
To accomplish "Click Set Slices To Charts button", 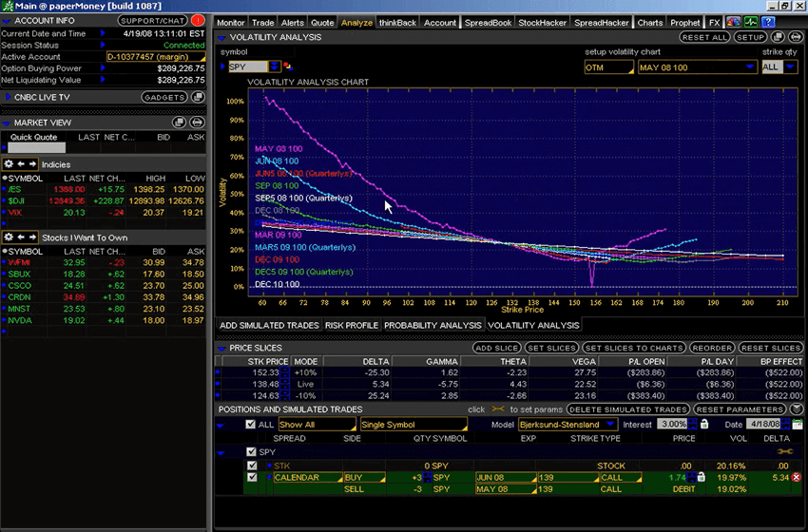I will 634,348.
